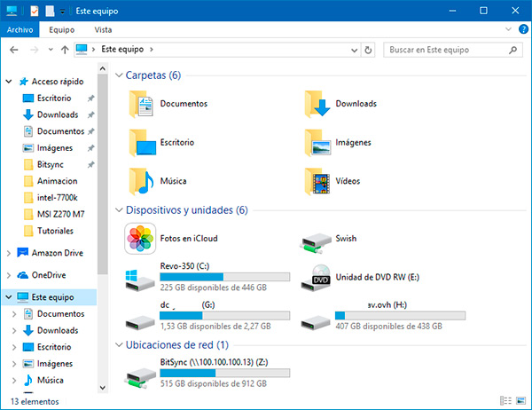Navigate up one folder level
This screenshot has height=410, width=532.
63,50
